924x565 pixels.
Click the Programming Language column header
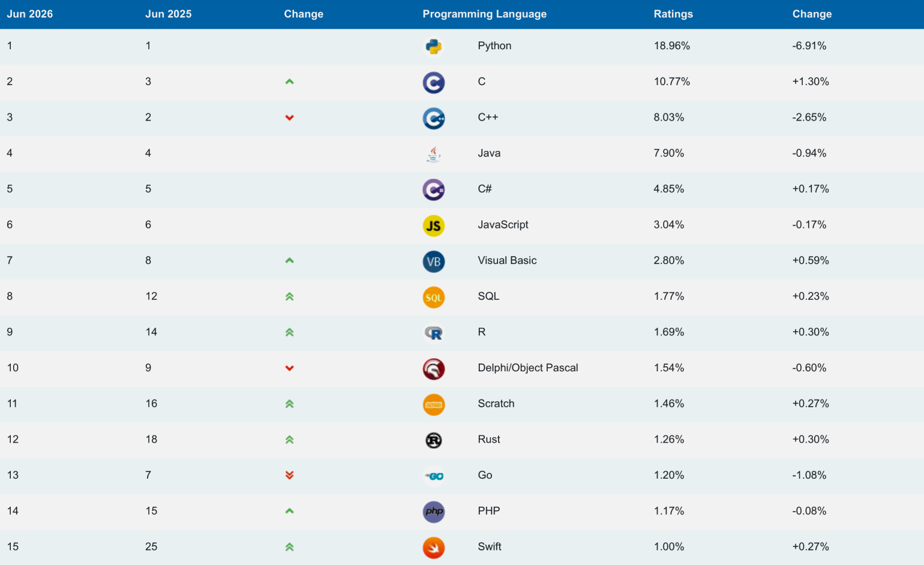[484, 14]
